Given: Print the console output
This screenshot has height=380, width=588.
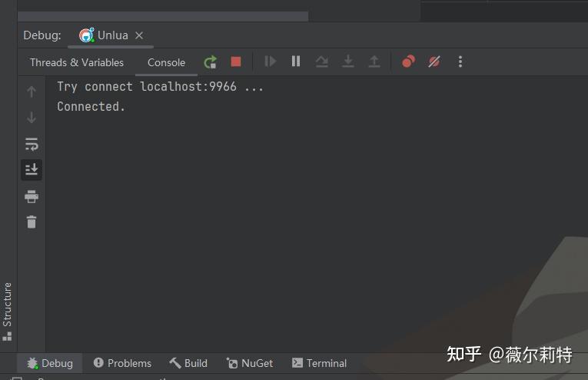Looking at the screenshot, I should [x=32, y=196].
